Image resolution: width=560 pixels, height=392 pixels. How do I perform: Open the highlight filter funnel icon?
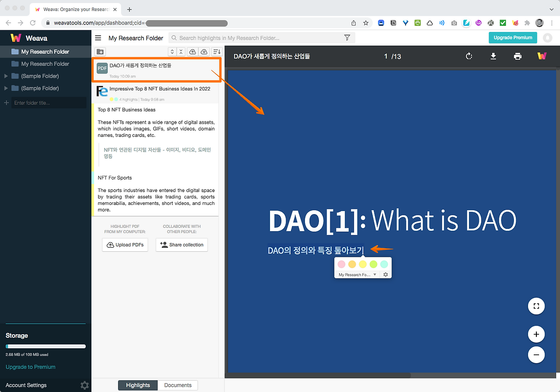point(347,38)
